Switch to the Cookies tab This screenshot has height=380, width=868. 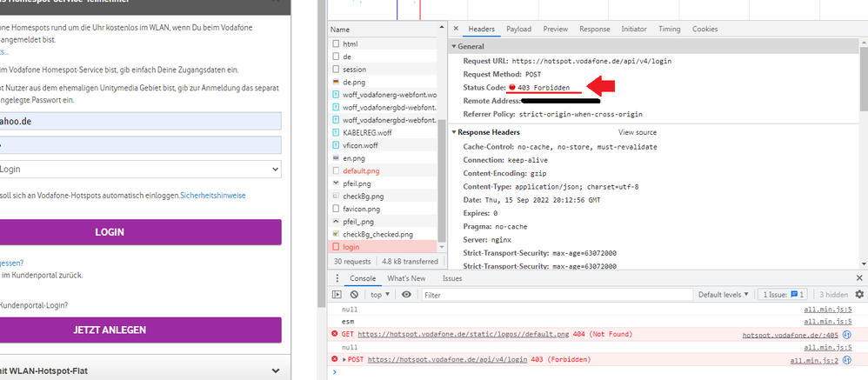pyautogui.click(x=704, y=29)
